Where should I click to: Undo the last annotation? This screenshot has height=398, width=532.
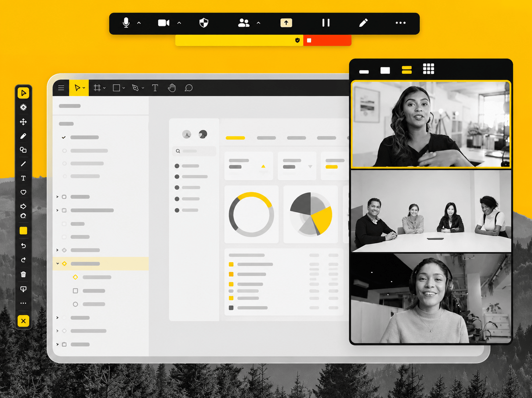point(23,246)
